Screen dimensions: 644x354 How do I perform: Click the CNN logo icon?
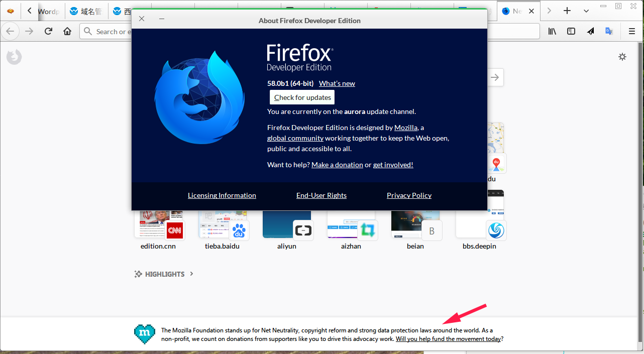pos(175,230)
